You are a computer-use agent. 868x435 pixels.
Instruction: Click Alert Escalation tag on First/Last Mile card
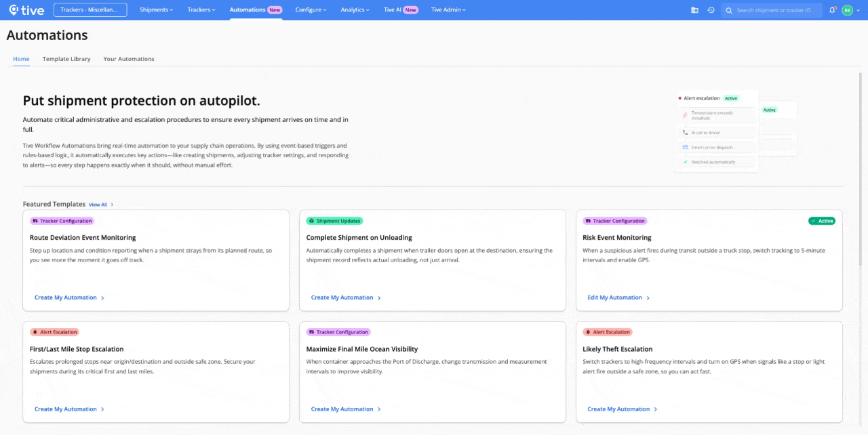pyautogui.click(x=55, y=332)
